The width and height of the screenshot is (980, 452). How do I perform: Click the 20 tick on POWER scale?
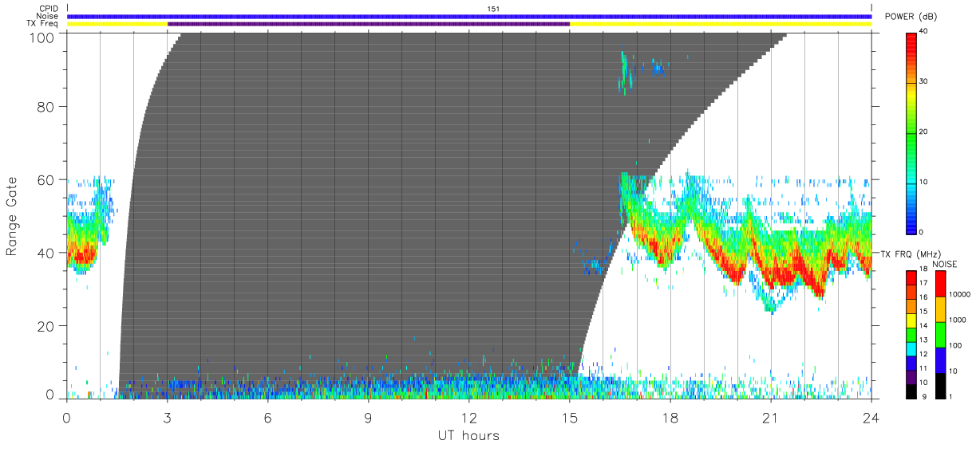click(924, 132)
